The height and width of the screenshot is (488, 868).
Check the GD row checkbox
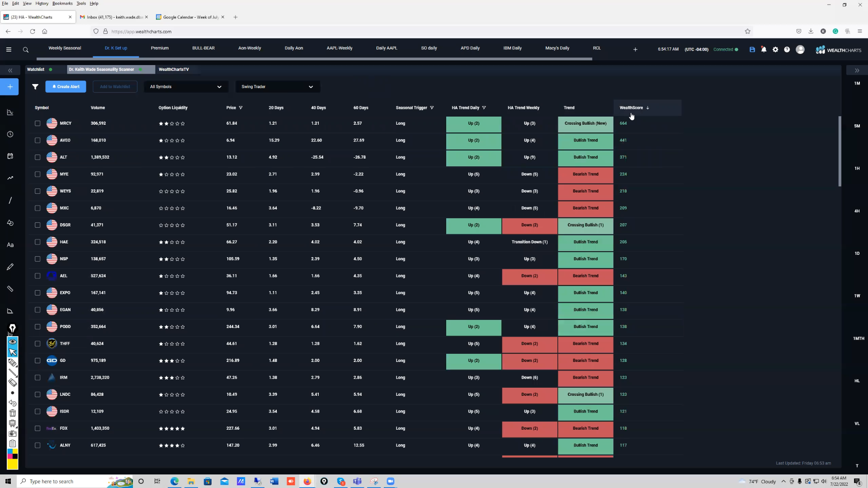pyautogui.click(x=38, y=361)
